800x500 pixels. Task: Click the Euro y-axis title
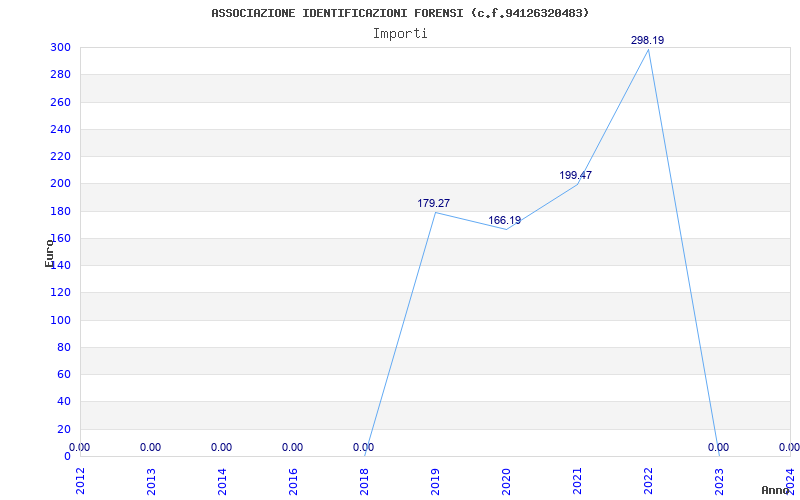tap(49, 254)
